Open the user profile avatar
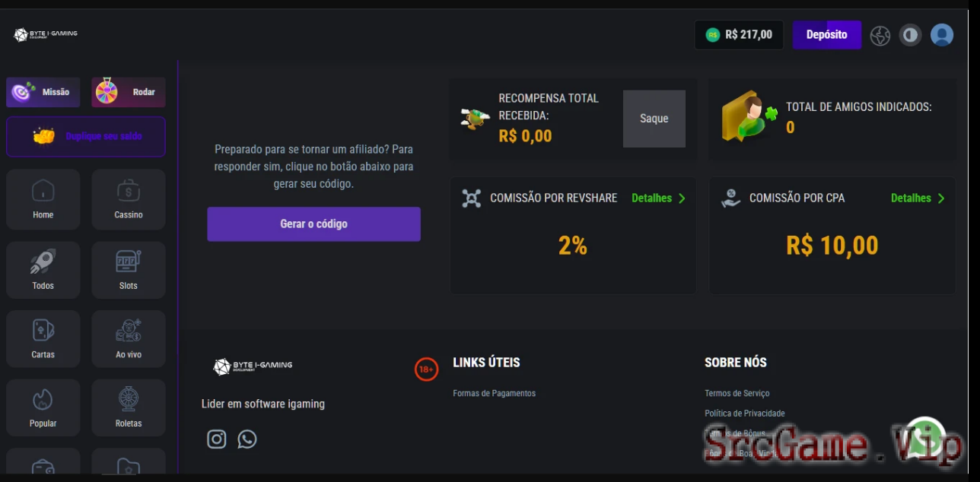 click(942, 35)
